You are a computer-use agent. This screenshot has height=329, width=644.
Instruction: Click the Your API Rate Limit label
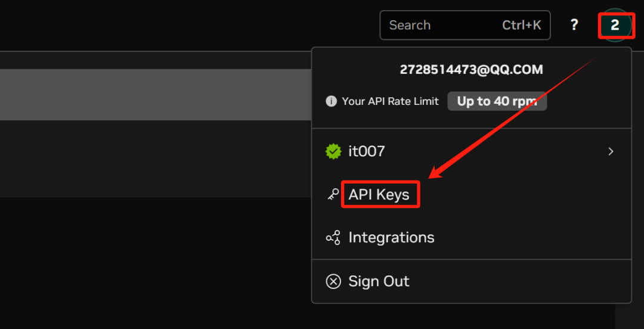pos(390,101)
